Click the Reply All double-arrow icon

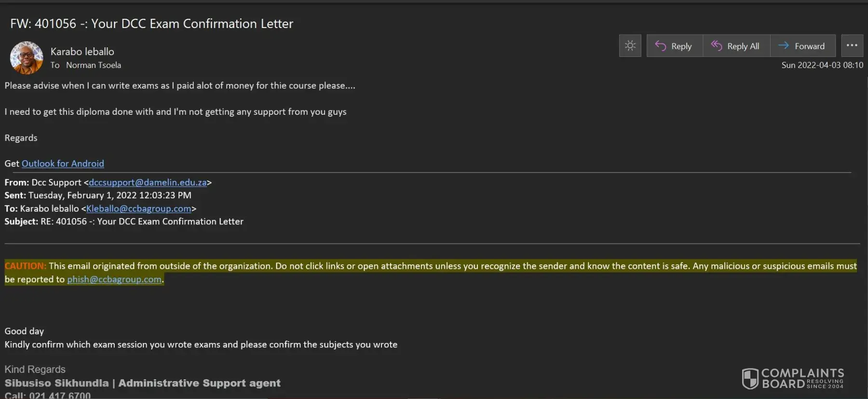click(x=717, y=46)
